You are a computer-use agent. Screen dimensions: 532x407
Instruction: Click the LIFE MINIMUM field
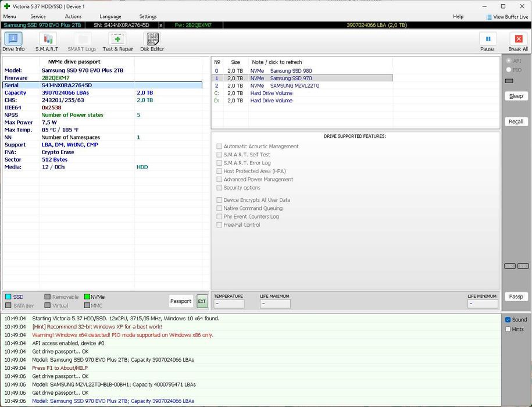point(483,304)
